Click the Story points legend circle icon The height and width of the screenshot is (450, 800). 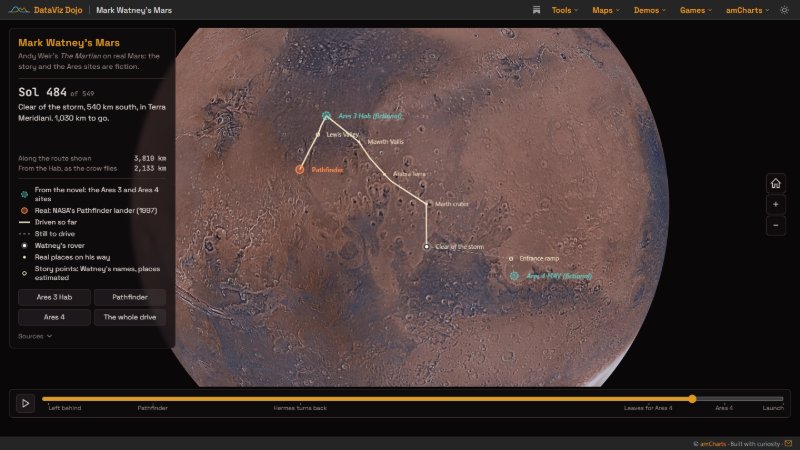(x=24, y=273)
